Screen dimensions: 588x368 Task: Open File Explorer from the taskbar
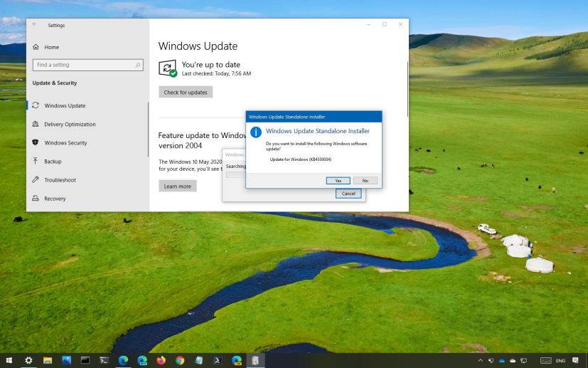pos(48,360)
